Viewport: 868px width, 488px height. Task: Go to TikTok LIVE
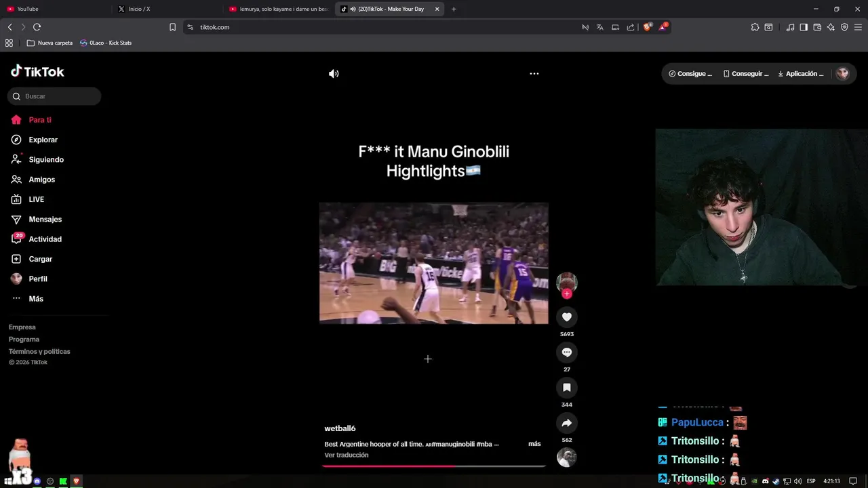pos(28,199)
